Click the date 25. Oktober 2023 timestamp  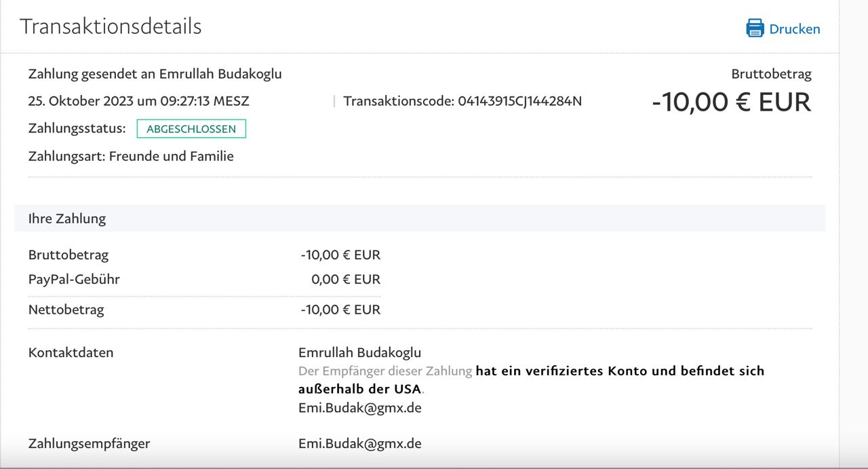coord(138,101)
